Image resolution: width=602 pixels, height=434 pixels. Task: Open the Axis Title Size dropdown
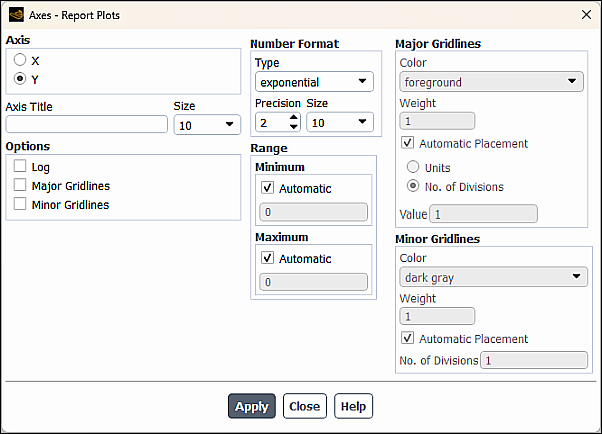pyautogui.click(x=207, y=124)
